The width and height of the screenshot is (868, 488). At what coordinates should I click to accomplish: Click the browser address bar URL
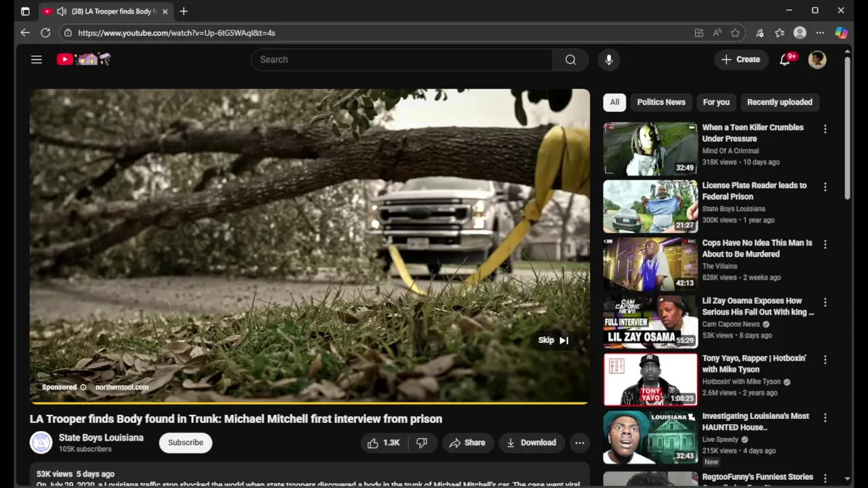176,33
